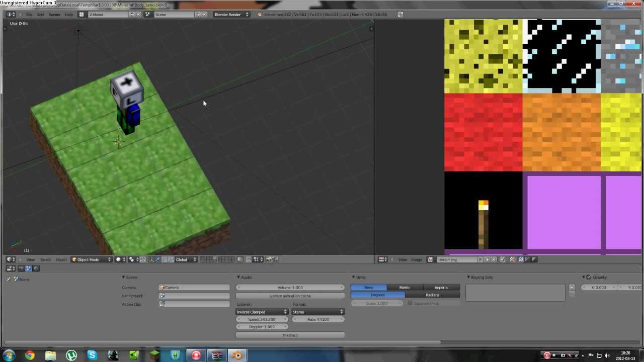Open the properties editor type selector
The width and height of the screenshot is (644, 362).
click(11, 268)
